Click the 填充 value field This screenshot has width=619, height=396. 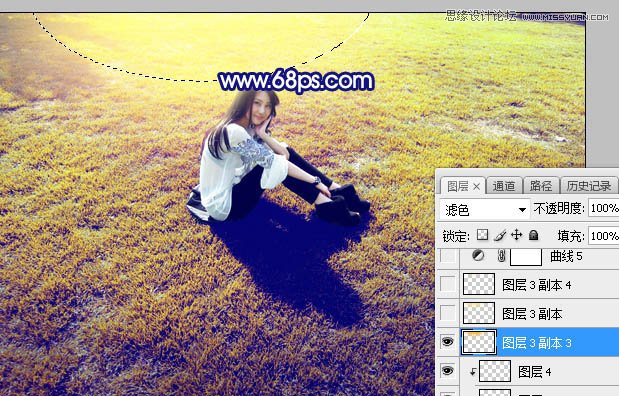click(604, 236)
